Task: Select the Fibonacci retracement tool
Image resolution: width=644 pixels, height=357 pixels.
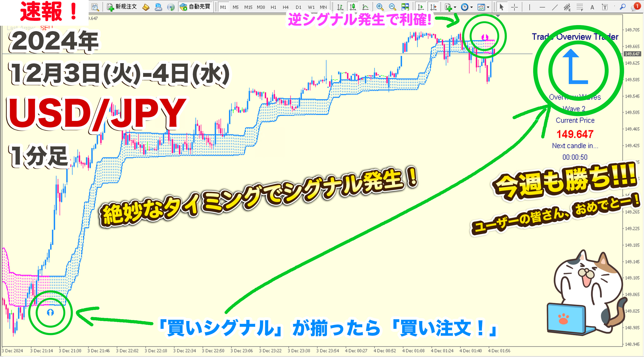Action: [x=580, y=7]
